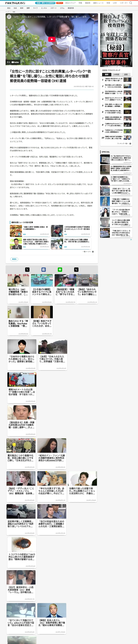Open ranking item 1 about 真面目で車が好き

pyautogui.click(x=116, y=80)
